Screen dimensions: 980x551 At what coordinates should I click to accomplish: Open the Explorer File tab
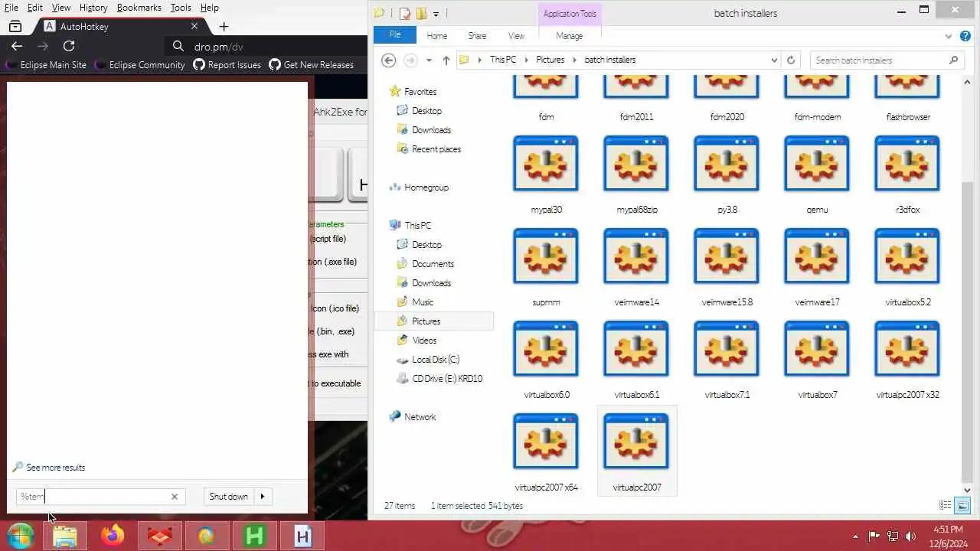(x=395, y=35)
